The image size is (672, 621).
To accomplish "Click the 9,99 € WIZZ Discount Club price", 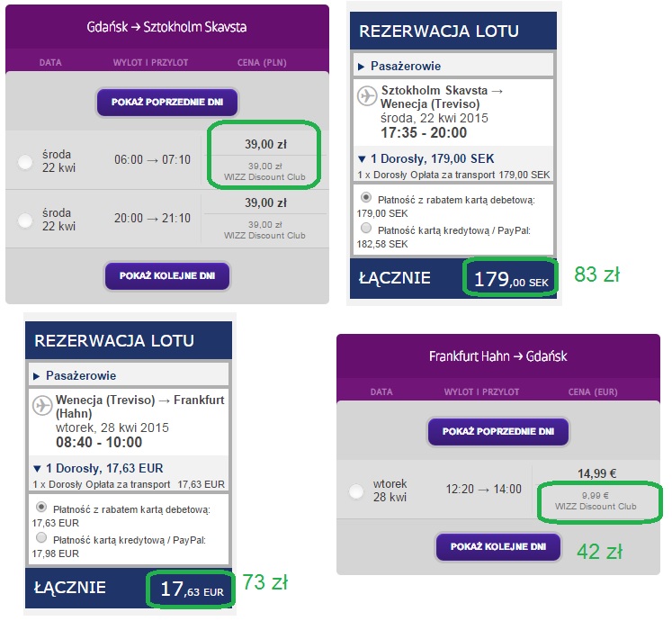I will pyautogui.click(x=596, y=501).
